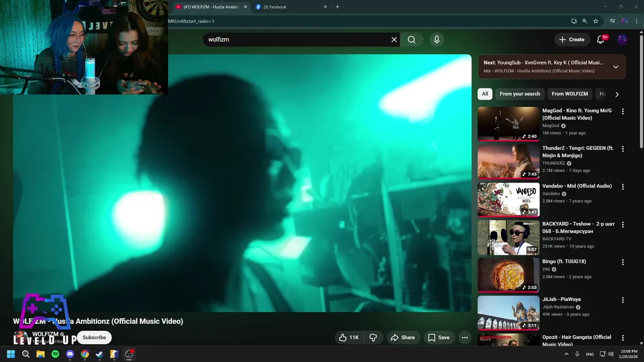Viewport: 644px width, 362px height.
Task: Start voice search with microphone icon
Action: [x=436, y=40]
